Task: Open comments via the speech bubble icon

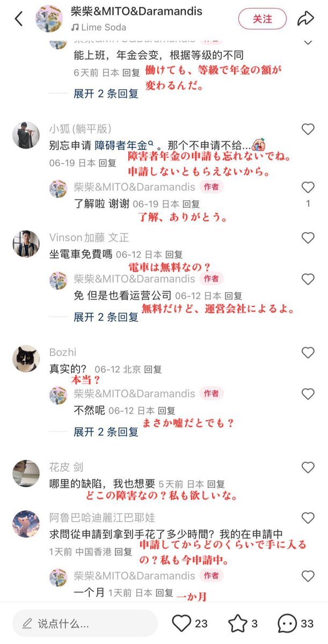Action: [287, 623]
